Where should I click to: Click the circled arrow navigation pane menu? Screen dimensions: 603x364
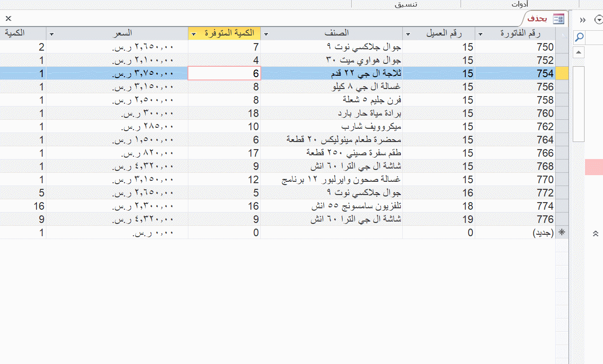pyautogui.click(x=598, y=20)
